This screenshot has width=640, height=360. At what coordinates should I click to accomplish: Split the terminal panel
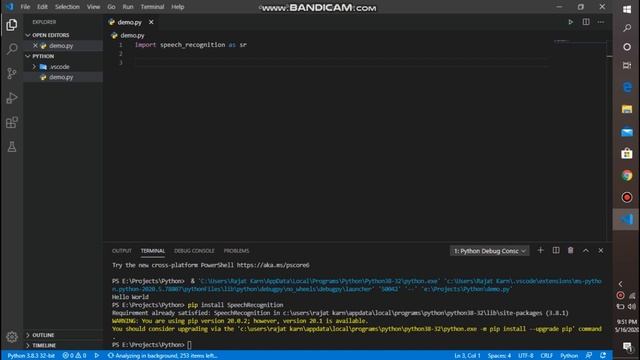coord(556,251)
